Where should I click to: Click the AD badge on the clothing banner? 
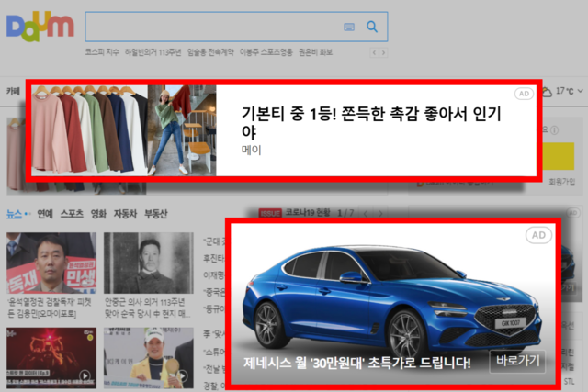[x=525, y=94]
